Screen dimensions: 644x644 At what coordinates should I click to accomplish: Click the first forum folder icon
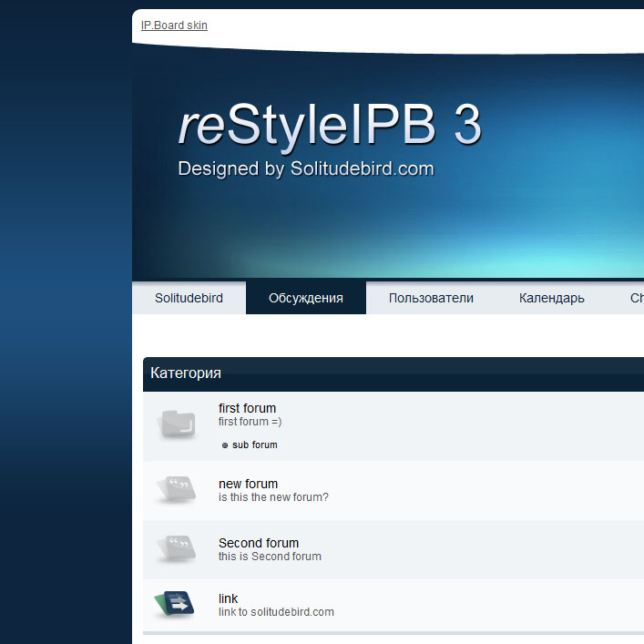[x=178, y=424]
